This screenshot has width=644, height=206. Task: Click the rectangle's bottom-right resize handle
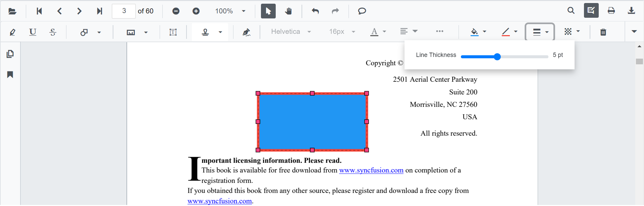[x=367, y=150]
